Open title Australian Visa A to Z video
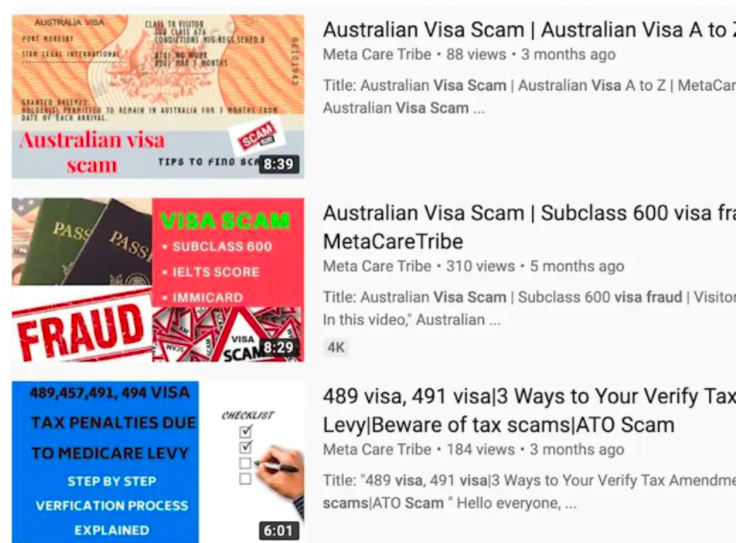Viewport: 742px width, 543px height. 529,30
